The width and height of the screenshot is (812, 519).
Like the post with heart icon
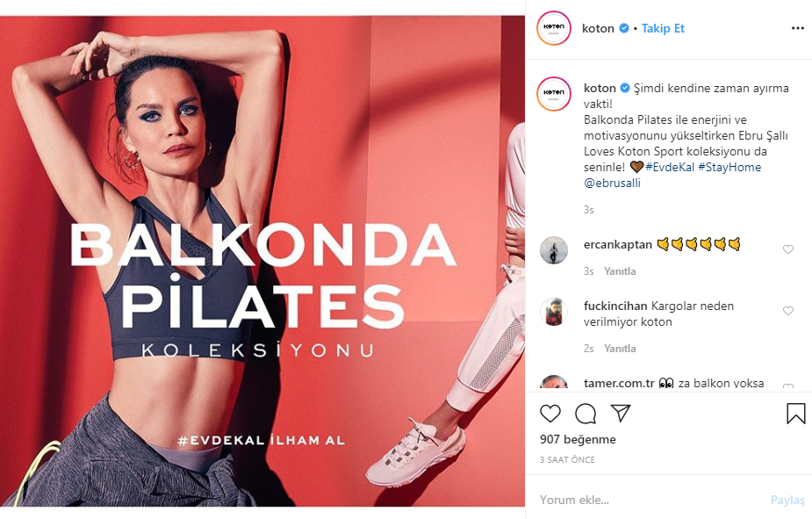point(550,414)
